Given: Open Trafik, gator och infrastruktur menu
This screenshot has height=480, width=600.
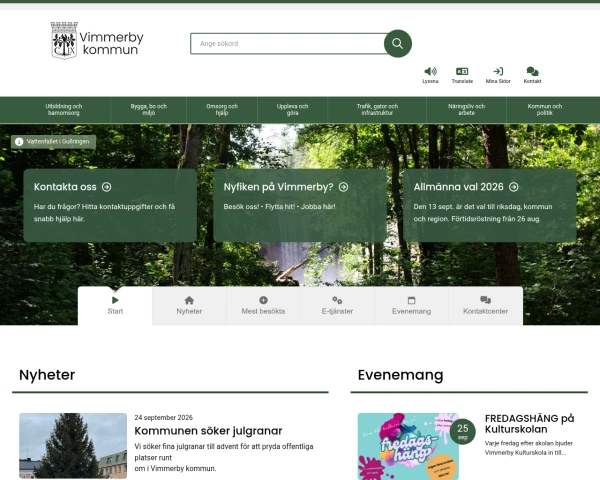Looking at the screenshot, I should pyautogui.click(x=377, y=110).
